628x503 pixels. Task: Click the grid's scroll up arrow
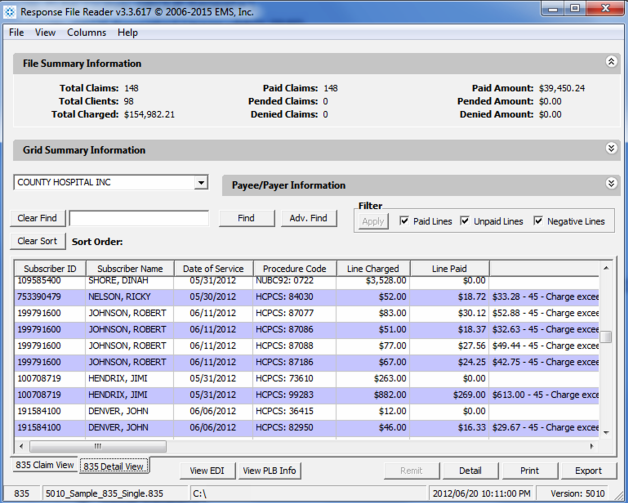click(x=606, y=268)
